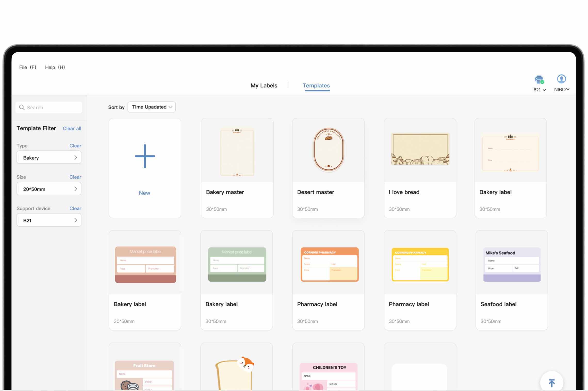Open the orange Corning Pharmacy template thumbnail
588x391 pixels.
point(330,264)
